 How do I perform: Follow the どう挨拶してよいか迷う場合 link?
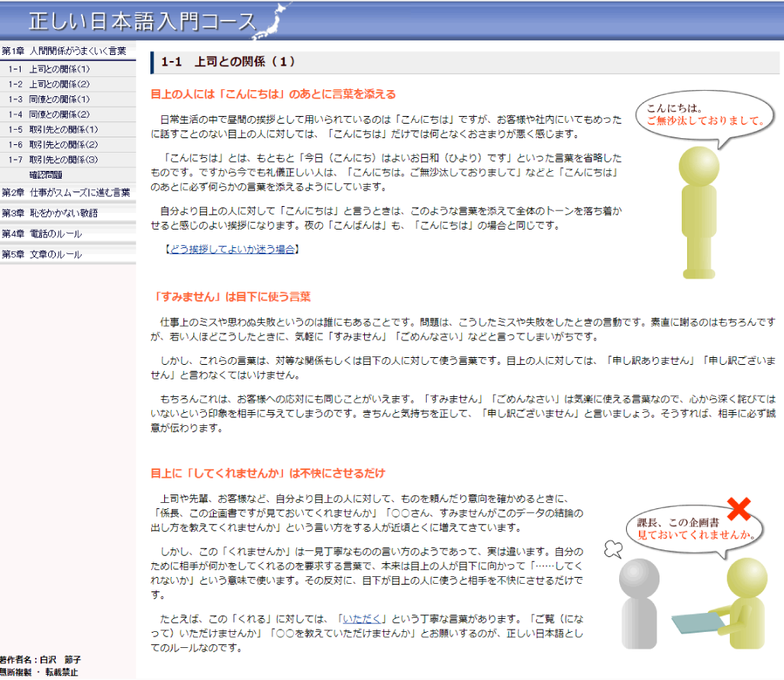click(232, 249)
